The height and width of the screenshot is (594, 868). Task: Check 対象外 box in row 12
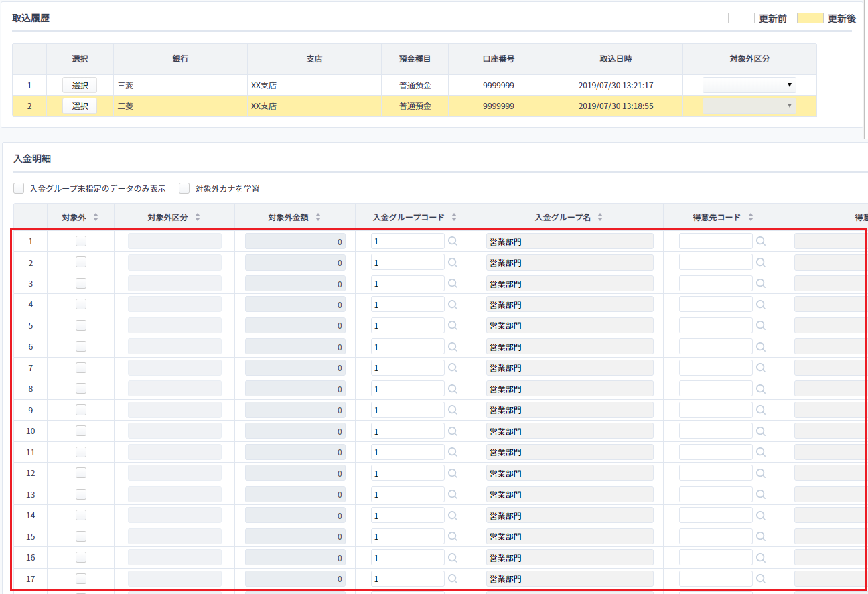(81, 473)
